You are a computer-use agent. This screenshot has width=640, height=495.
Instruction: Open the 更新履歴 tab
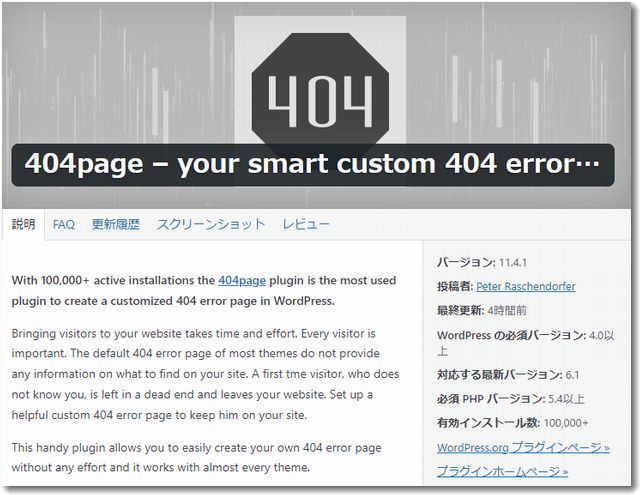115,225
